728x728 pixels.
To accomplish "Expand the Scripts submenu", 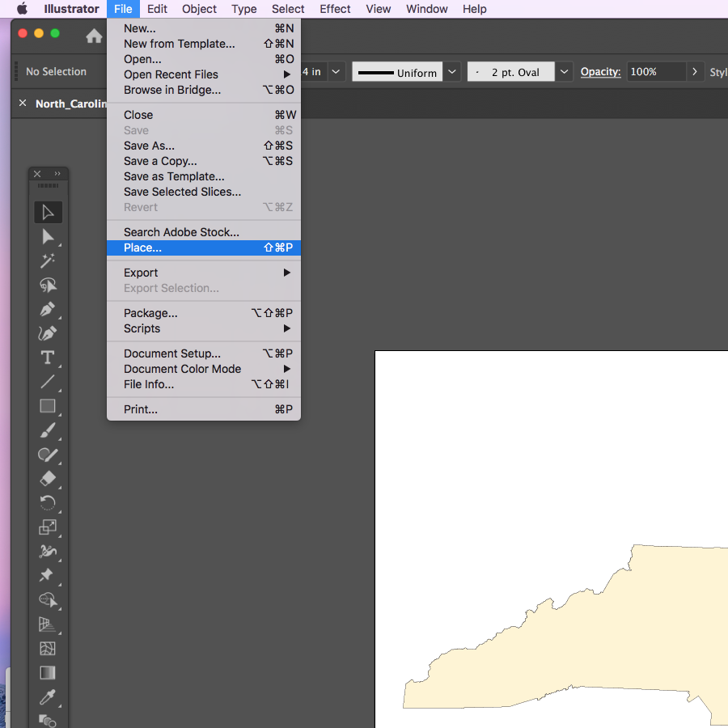I will (x=203, y=328).
